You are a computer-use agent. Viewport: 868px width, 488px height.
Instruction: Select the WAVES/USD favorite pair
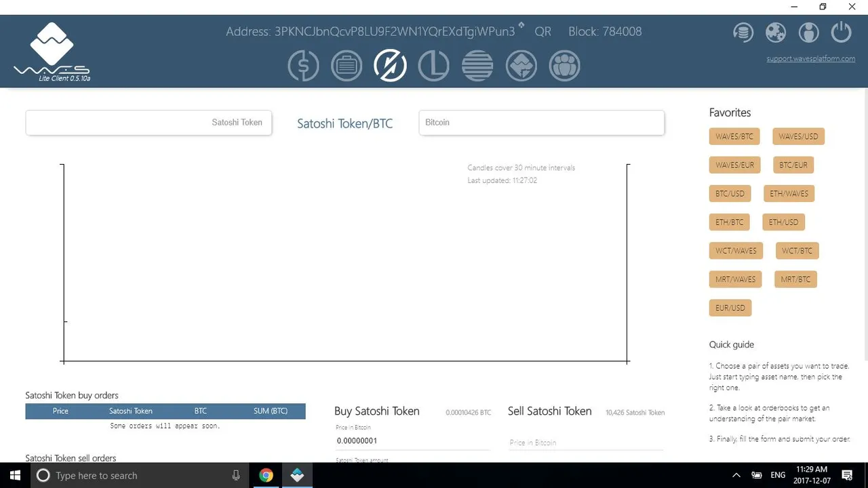(x=798, y=136)
